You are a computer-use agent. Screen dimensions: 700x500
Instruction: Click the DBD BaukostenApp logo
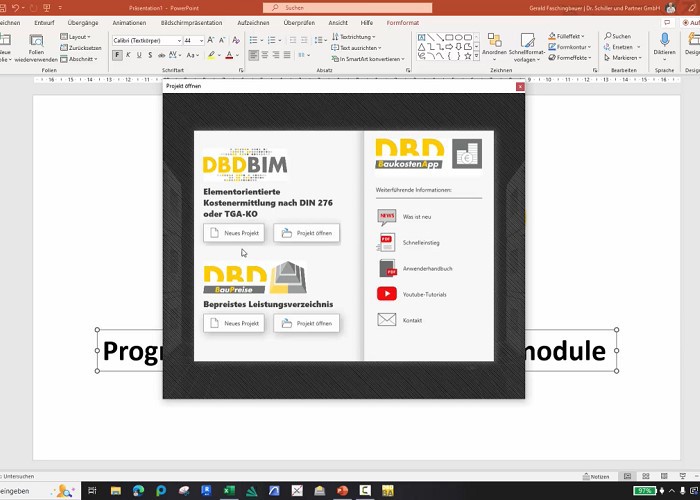coord(429,154)
